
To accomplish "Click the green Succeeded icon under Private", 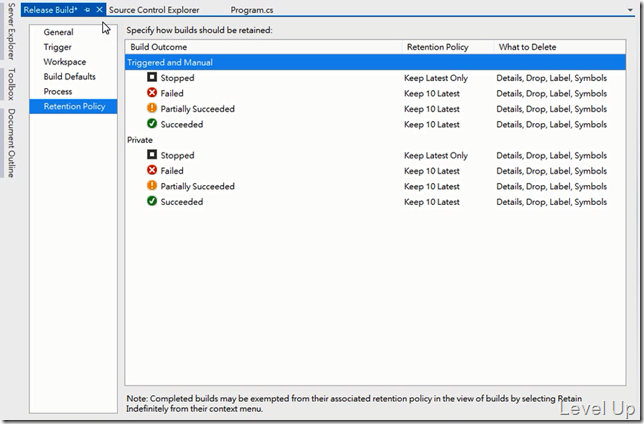I will (x=152, y=201).
